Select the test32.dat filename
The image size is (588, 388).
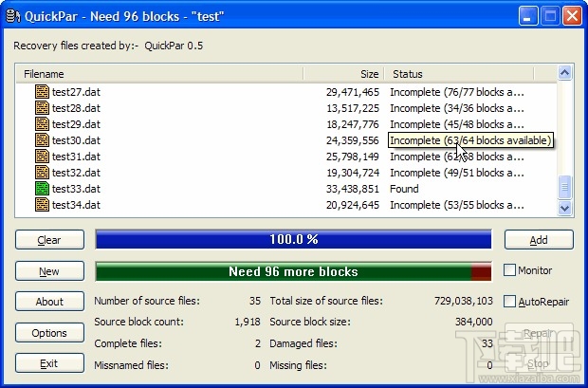[x=76, y=173]
